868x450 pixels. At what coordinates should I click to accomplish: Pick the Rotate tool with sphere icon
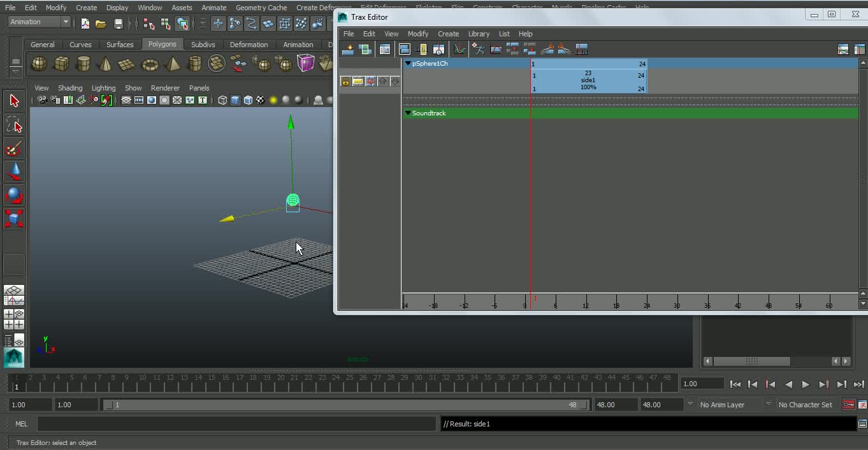(14, 195)
